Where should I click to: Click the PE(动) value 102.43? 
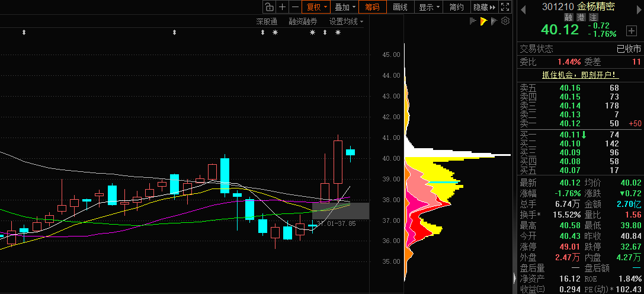click(628, 290)
